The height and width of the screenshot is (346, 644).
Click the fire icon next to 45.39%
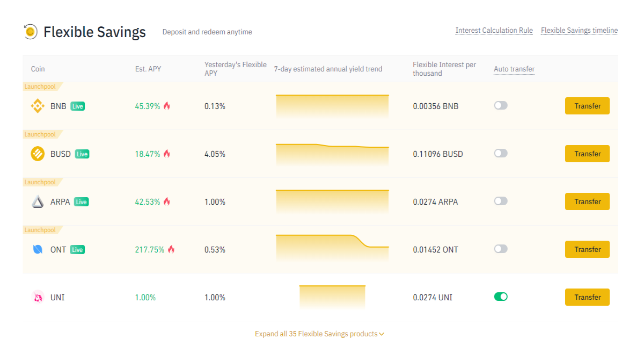pyautogui.click(x=167, y=106)
